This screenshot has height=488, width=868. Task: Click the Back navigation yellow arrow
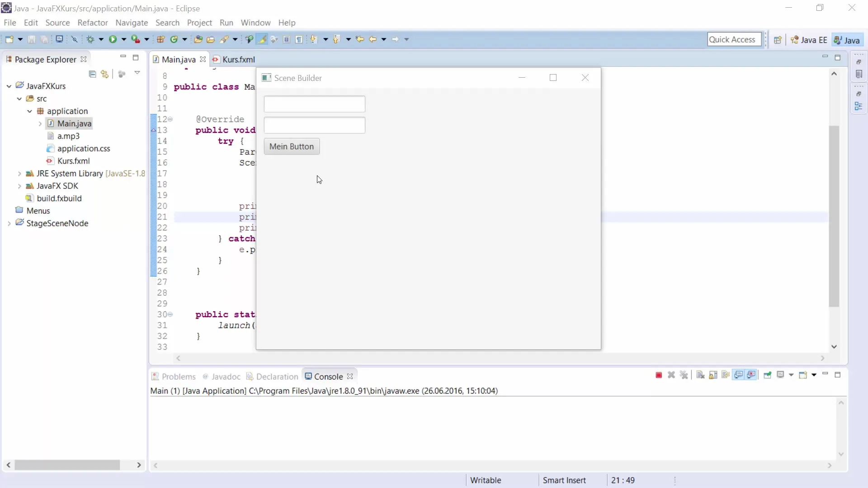click(373, 39)
